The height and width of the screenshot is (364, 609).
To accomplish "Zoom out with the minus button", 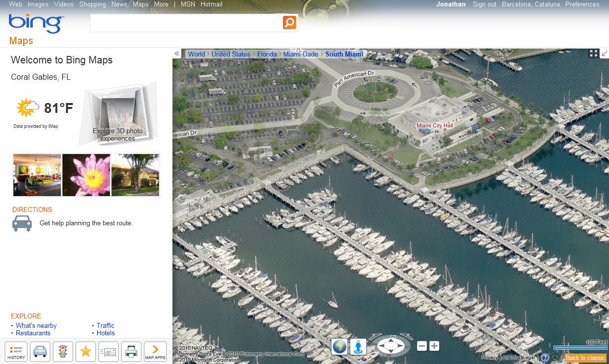I will [x=422, y=346].
